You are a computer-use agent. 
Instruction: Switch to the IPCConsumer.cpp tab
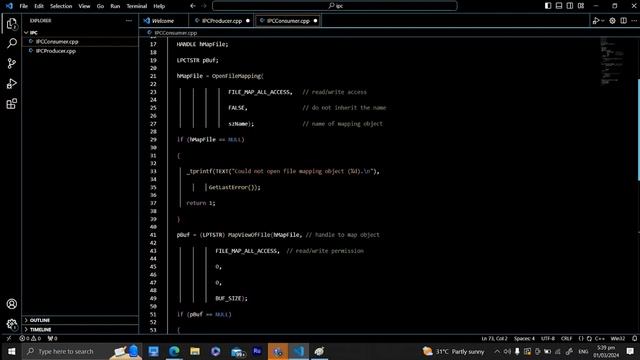[x=288, y=21]
